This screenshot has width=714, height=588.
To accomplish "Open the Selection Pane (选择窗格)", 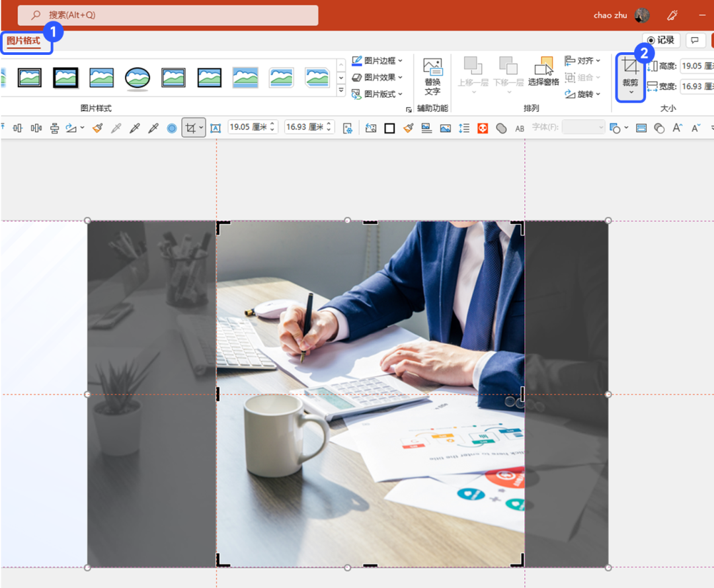I will coord(543,71).
